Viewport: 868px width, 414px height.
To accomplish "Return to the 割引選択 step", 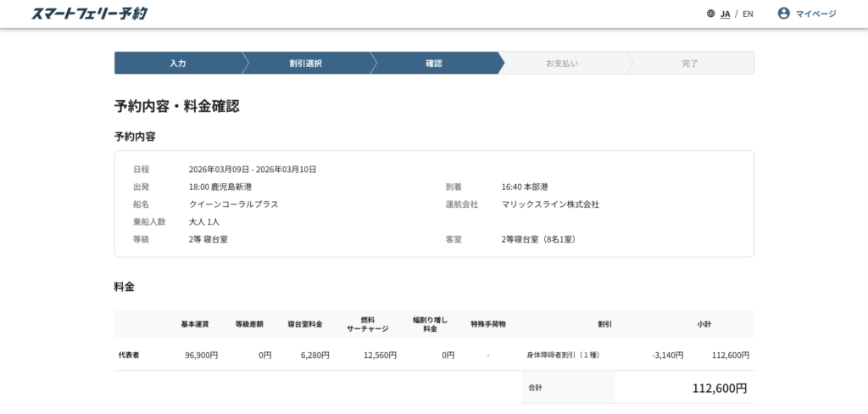I will 305,64.
